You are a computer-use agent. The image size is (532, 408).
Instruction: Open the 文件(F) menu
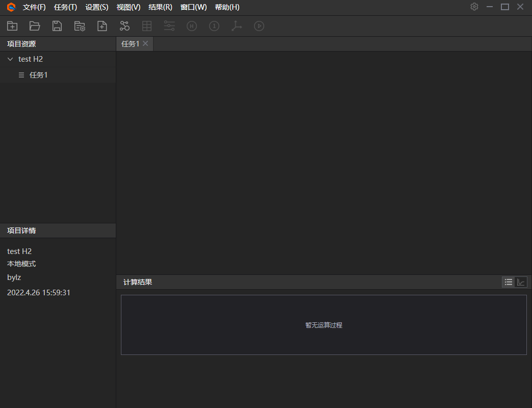[x=34, y=7]
